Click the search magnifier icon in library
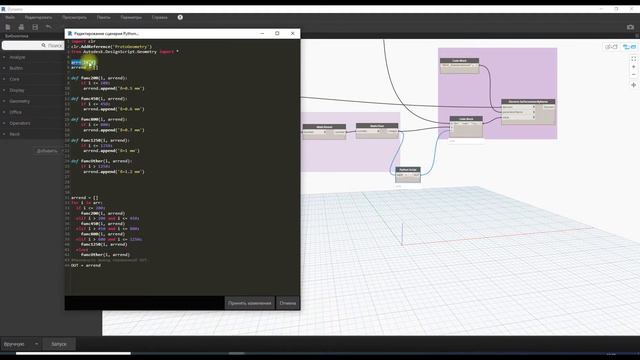640x360 pixels. click(x=44, y=45)
